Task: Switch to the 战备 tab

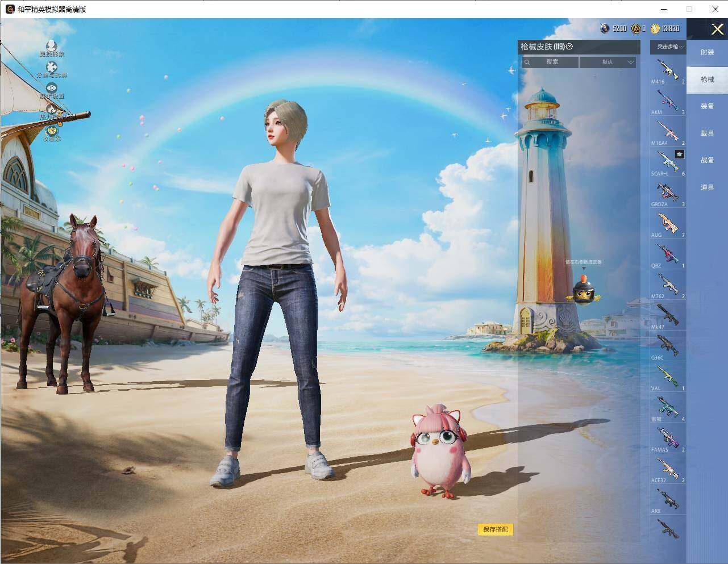Action: coord(707,160)
